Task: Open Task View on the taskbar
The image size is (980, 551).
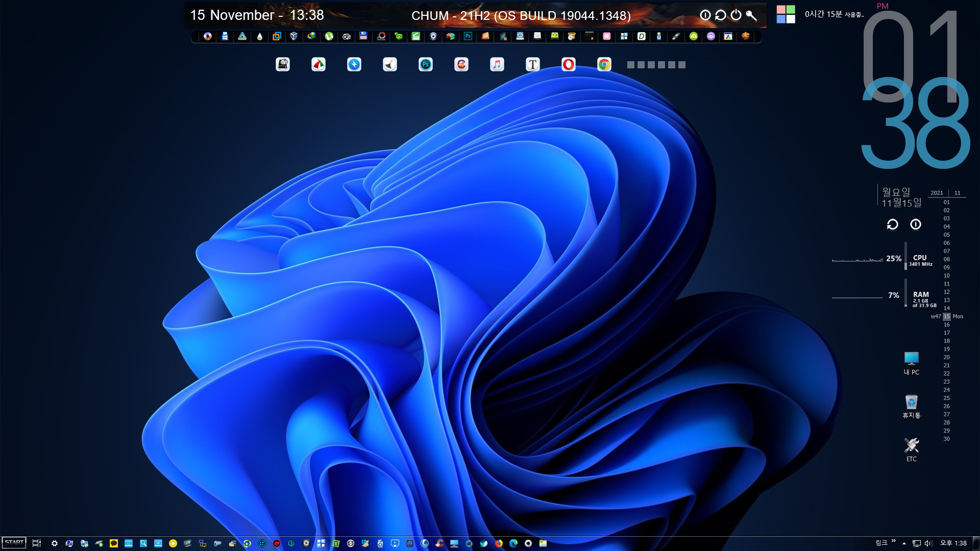Action: pos(37,543)
